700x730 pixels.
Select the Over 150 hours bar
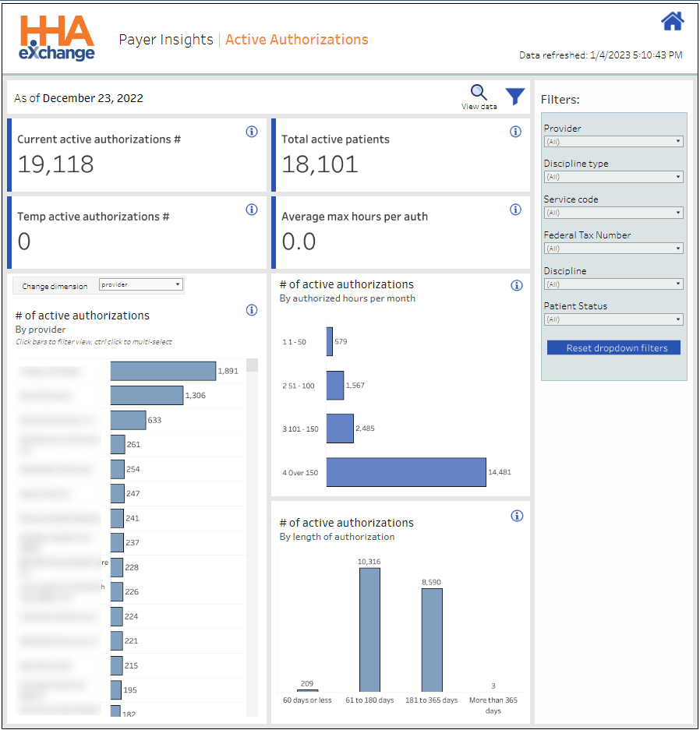click(x=406, y=472)
